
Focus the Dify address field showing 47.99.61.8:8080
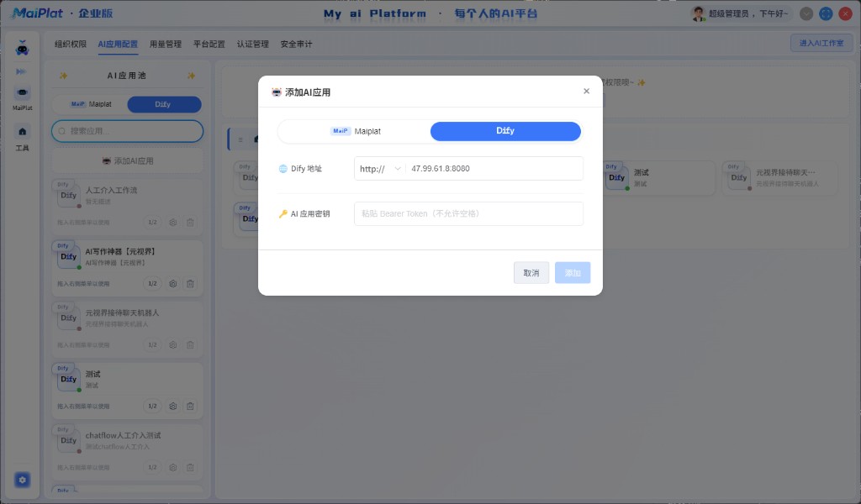(x=494, y=168)
